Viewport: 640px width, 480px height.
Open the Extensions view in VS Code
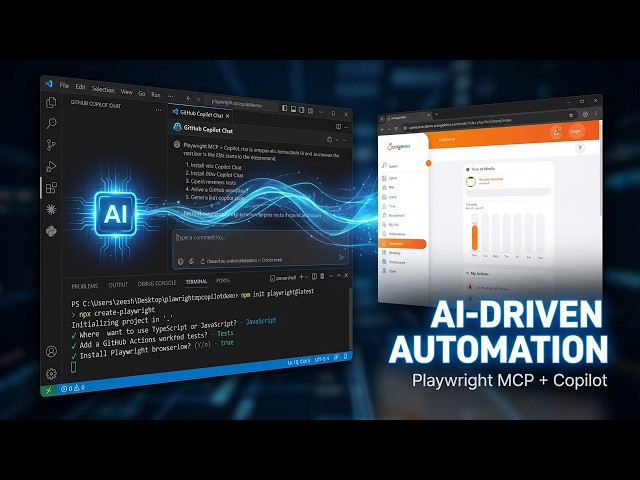point(51,188)
